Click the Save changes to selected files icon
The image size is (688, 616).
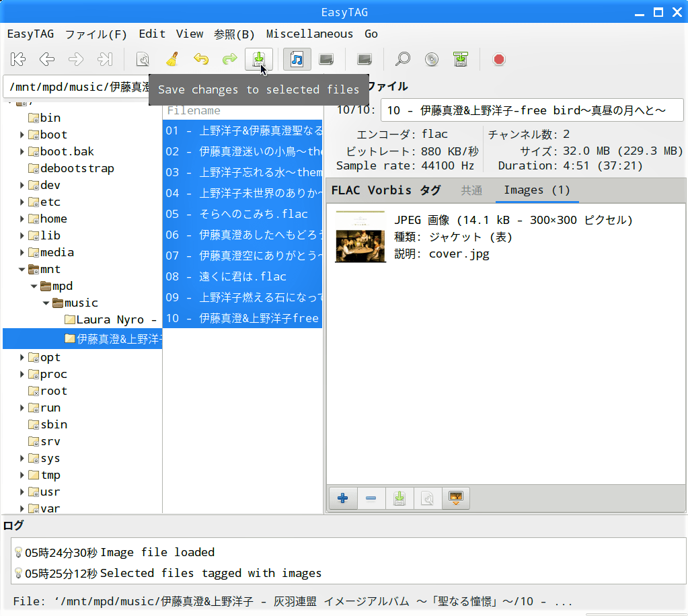(x=259, y=59)
